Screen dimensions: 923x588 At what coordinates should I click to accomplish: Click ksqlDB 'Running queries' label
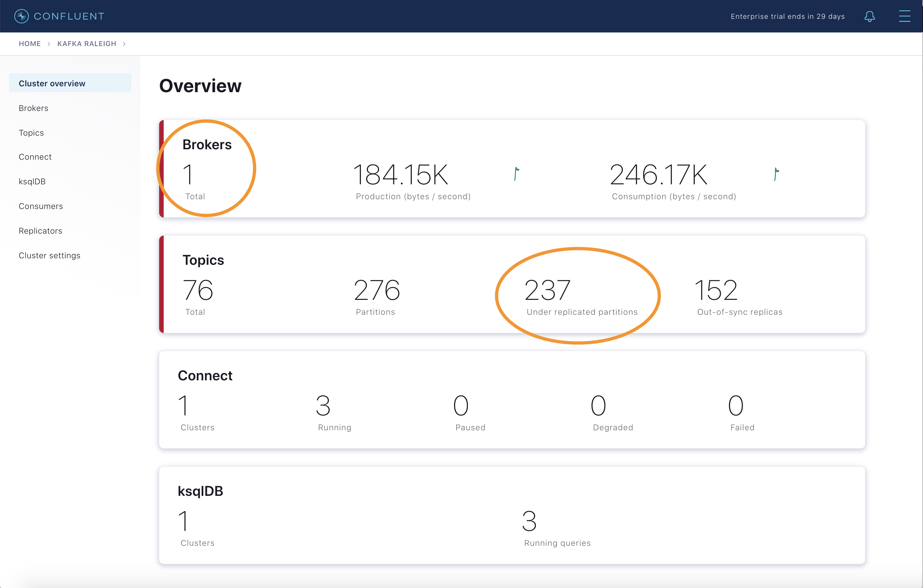[x=557, y=543]
